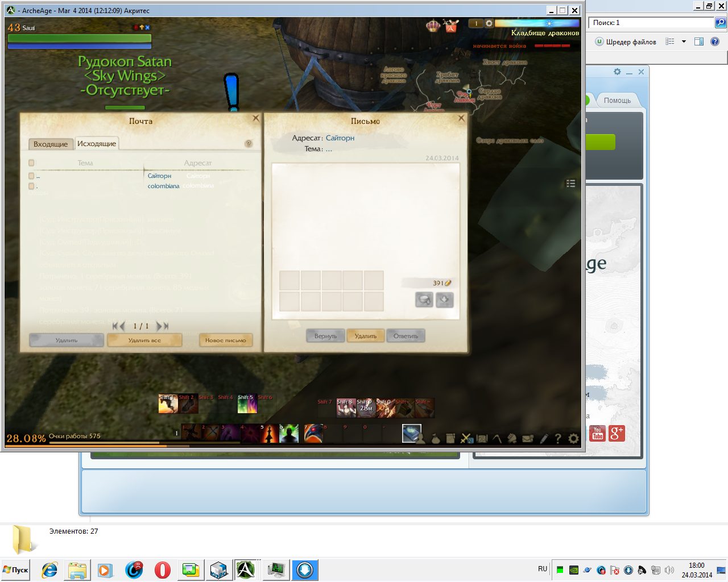Click the Удалить button in mail list
Image resolution: width=728 pixels, height=582 pixels.
tap(67, 340)
